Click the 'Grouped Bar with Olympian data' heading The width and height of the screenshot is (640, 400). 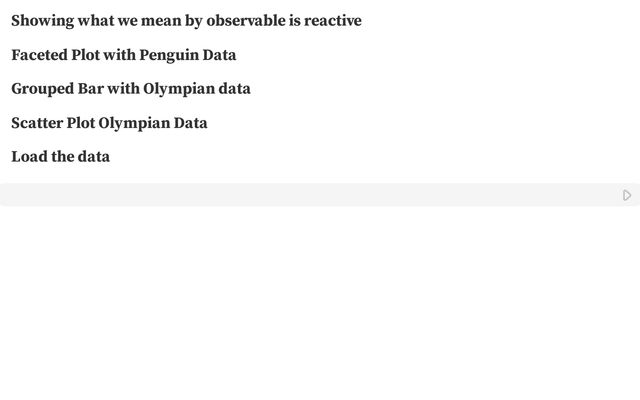(x=131, y=89)
